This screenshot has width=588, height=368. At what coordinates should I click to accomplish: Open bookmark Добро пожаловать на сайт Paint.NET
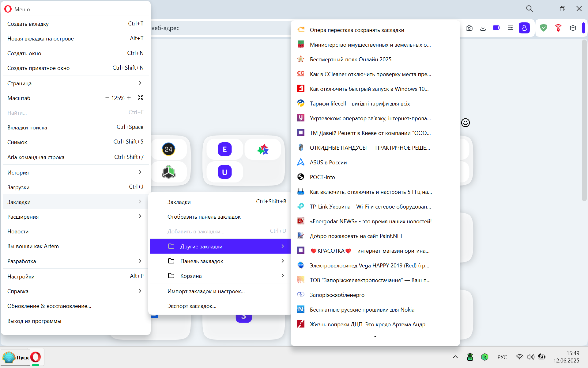point(375,236)
